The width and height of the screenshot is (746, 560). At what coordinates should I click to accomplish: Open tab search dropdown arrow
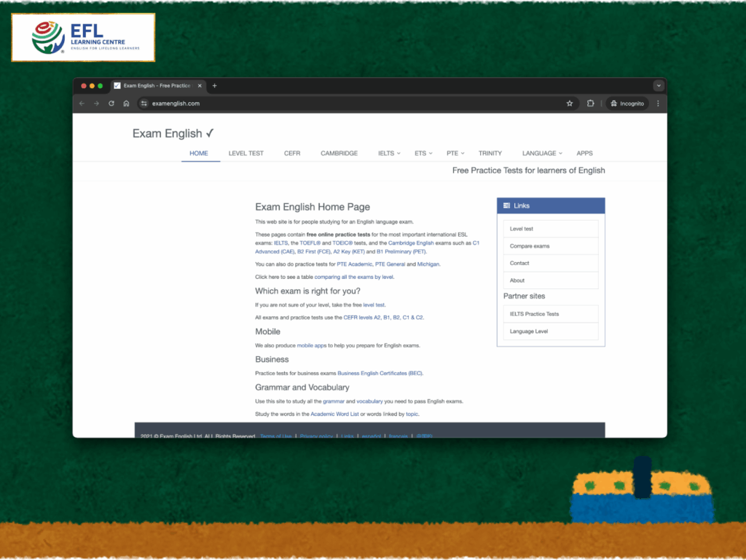click(x=659, y=86)
